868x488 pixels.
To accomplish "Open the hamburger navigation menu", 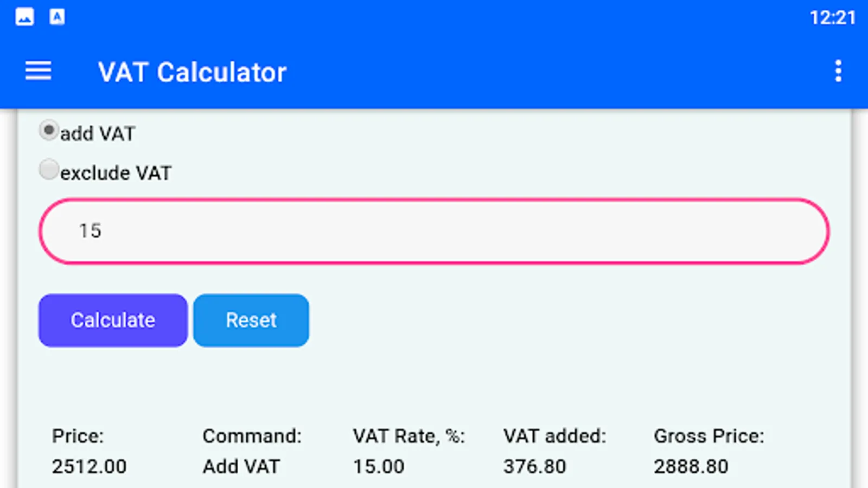I will 38,71.
